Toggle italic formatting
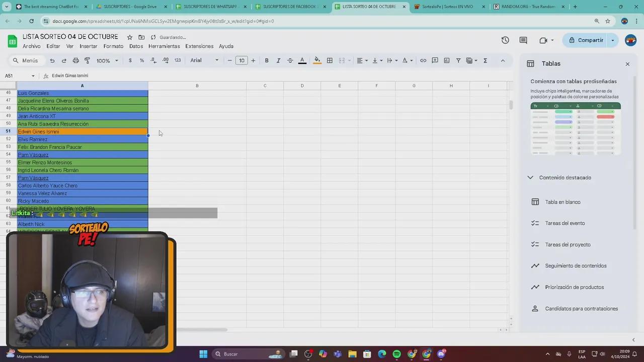The image size is (644, 362). (278, 60)
